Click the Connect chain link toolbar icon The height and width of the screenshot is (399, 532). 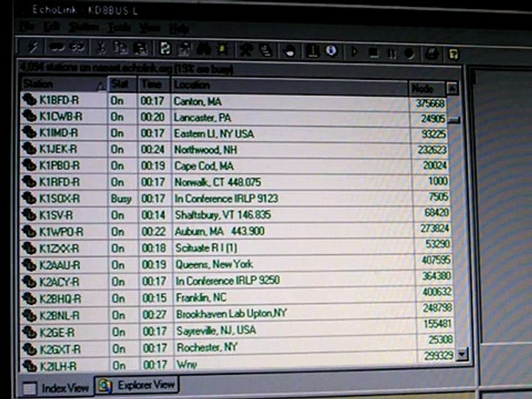(x=57, y=48)
